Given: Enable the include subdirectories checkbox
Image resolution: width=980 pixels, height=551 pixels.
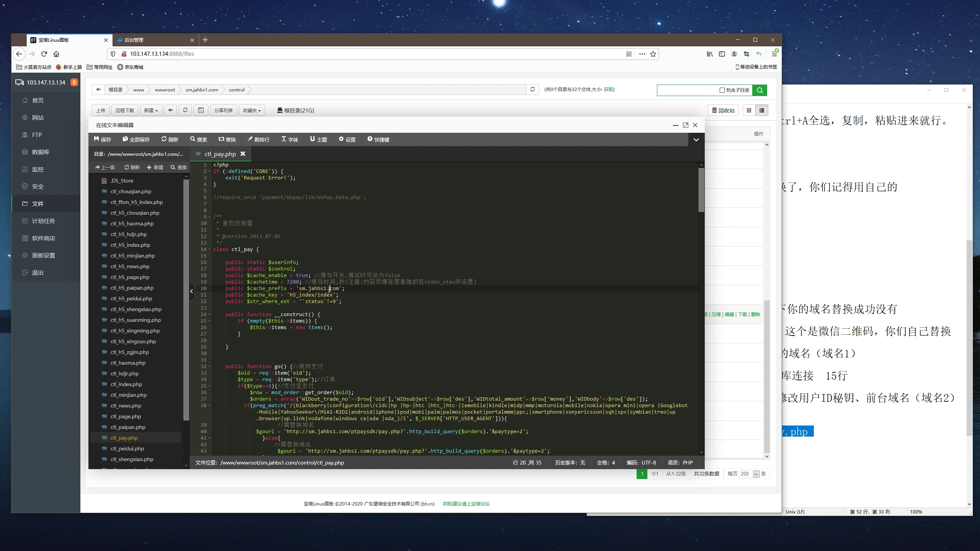Looking at the screenshot, I should coord(722,90).
